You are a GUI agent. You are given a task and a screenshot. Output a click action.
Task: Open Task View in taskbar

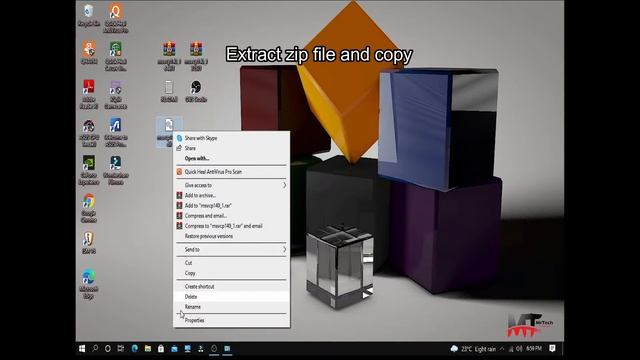click(x=121, y=349)
